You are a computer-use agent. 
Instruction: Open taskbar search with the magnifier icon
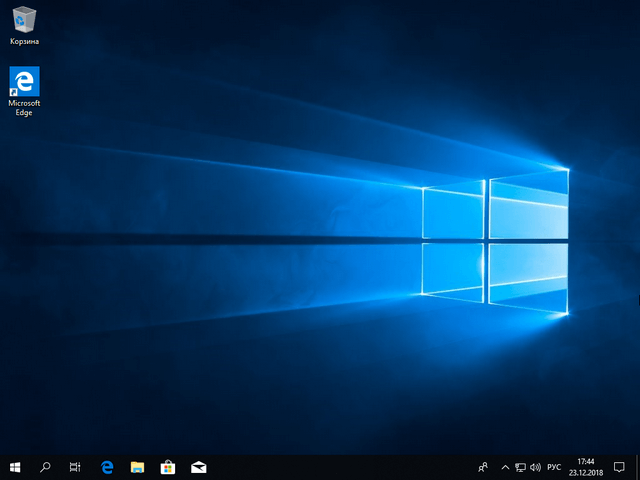click(x=45, y=467)
